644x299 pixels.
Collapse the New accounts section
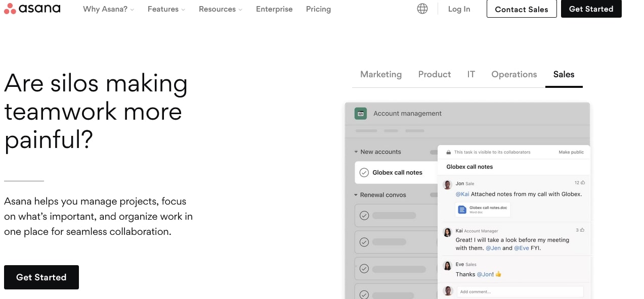356,152
